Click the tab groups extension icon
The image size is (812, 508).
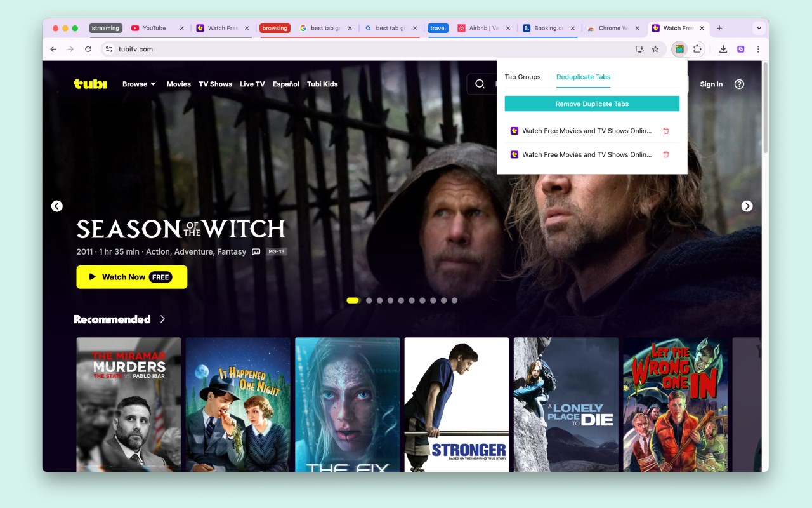[x=679, y=49]
